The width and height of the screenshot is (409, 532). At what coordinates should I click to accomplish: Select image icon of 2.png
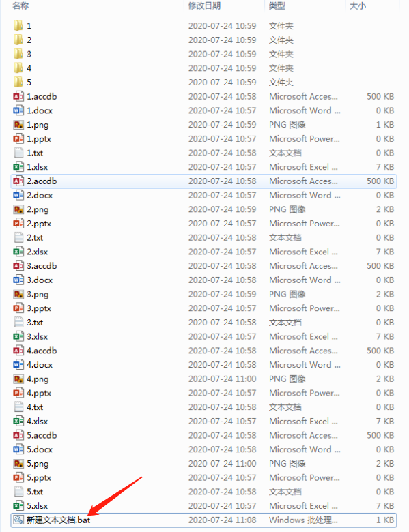coord(18,209)
